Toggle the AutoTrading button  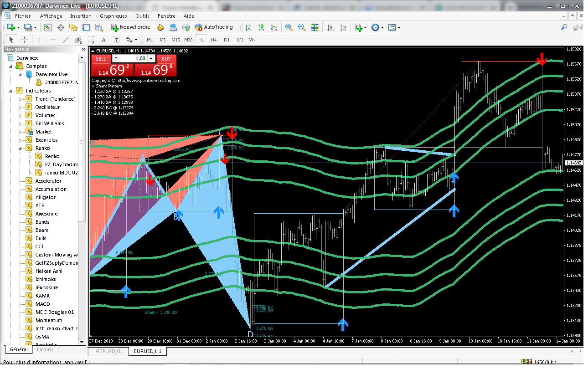[213, 27]
